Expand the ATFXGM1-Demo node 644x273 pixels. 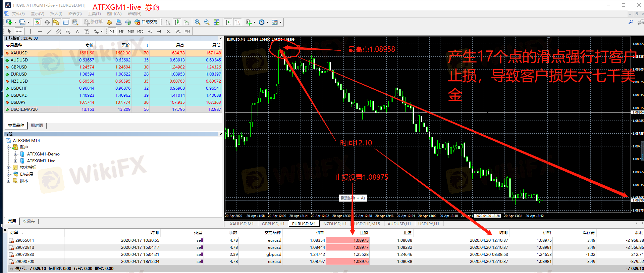coord(15,154)
